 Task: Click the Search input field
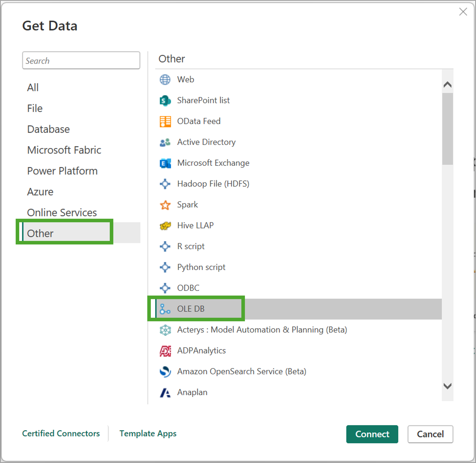point(81,60)
